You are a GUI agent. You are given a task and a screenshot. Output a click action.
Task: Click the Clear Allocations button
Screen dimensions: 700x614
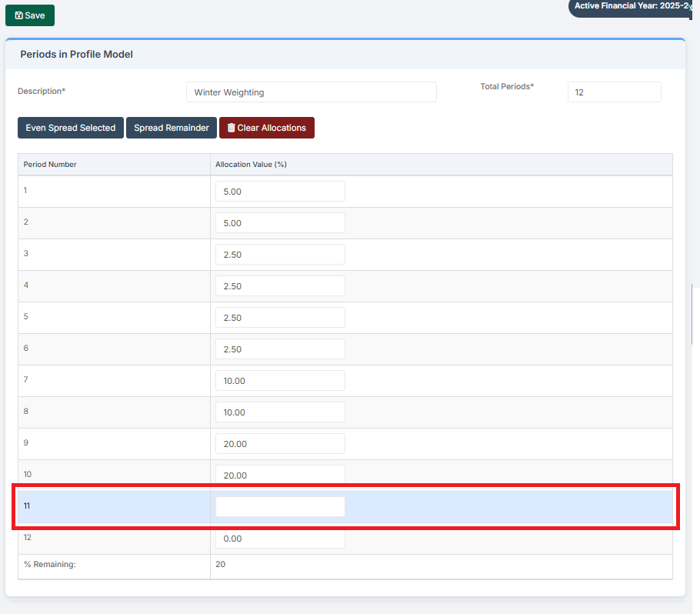[267, 127]
